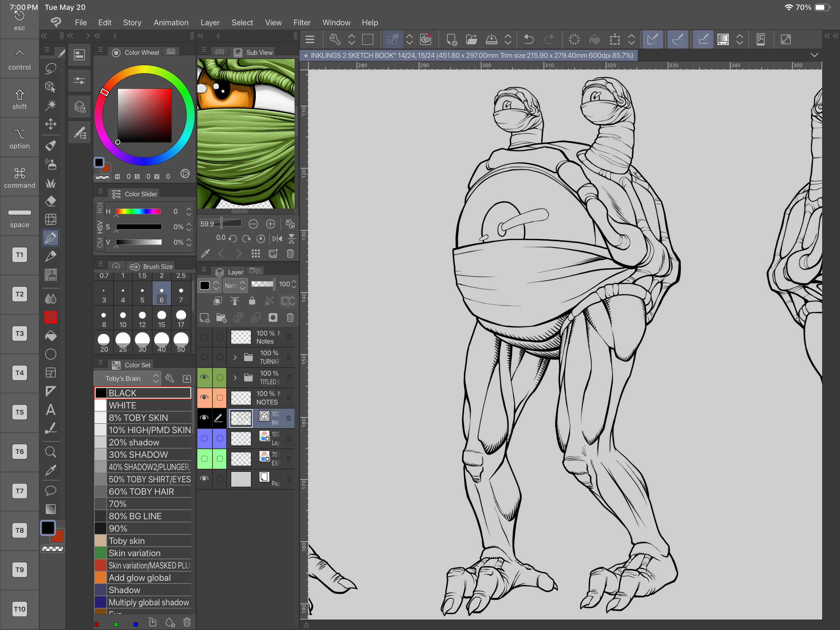Click the Clear/delete icon in command bar
This screenshot has width=840, height=630.
574,39
